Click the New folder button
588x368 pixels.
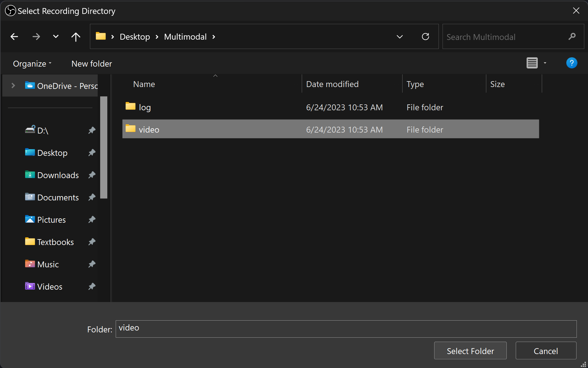coord(91,64)
